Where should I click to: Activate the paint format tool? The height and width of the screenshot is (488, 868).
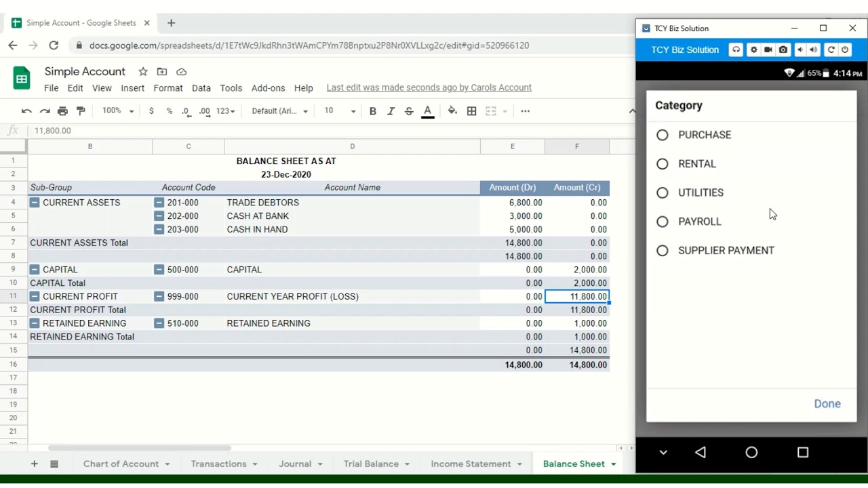point(81,111)
